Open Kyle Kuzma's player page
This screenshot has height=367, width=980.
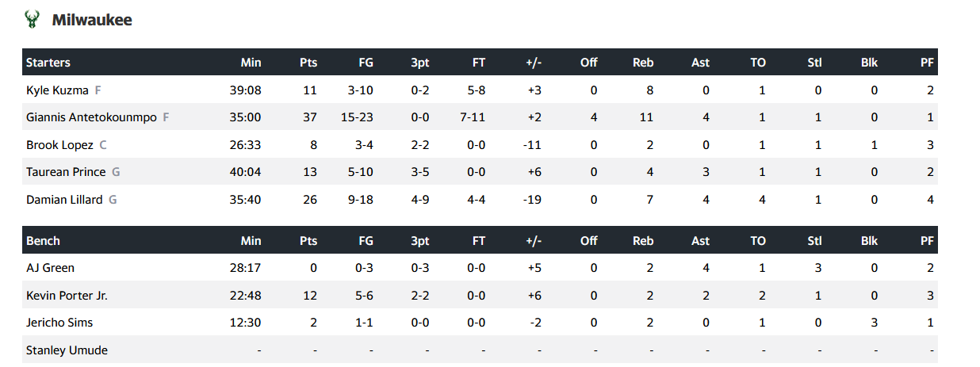click(x=57, y=90)
